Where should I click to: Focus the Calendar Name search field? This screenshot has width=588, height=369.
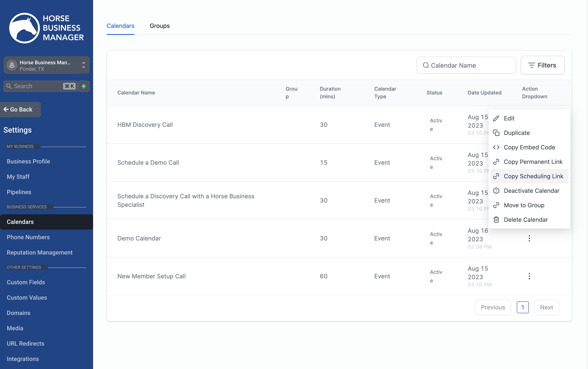tap(466, 65)
